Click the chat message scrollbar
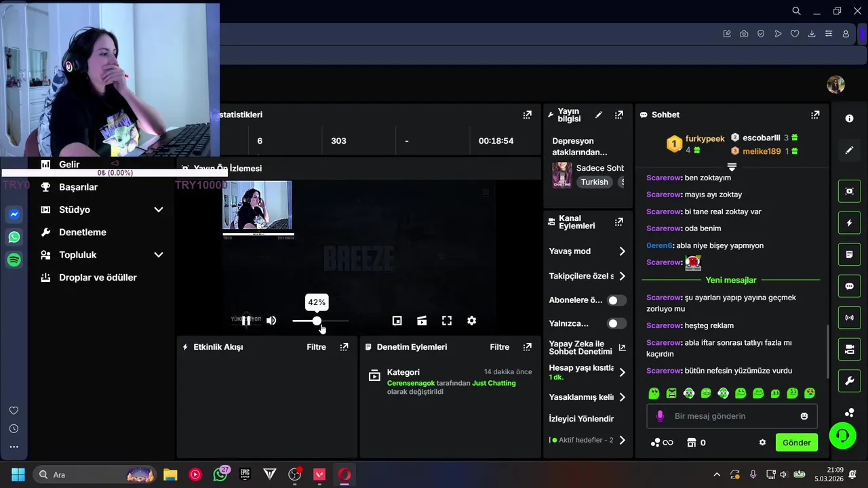 (827, 351)
